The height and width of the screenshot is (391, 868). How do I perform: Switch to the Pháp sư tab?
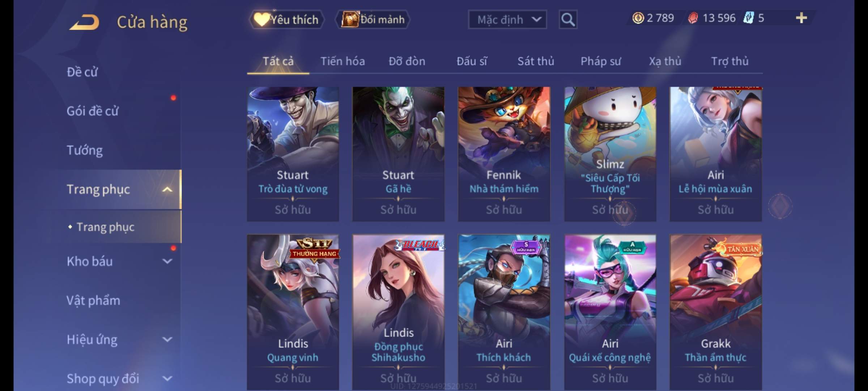601,61
